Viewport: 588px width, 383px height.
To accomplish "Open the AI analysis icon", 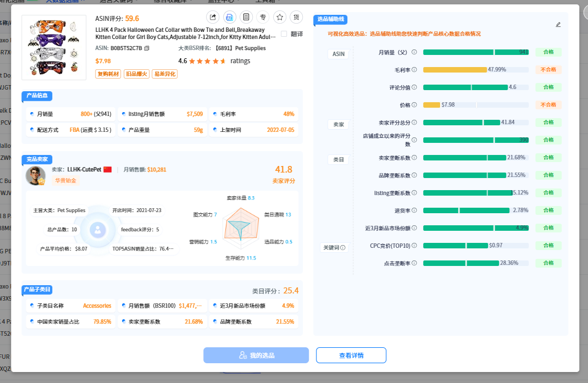I will [230, 17].
